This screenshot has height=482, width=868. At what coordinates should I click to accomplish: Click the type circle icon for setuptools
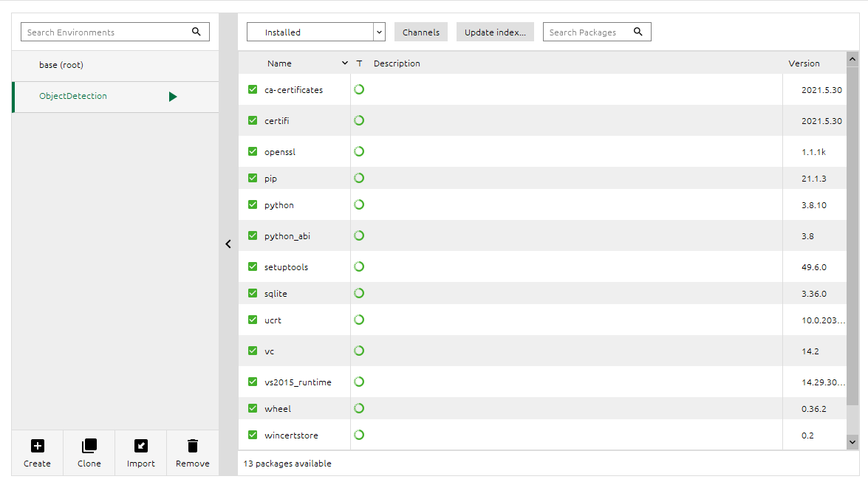(359, 266)
